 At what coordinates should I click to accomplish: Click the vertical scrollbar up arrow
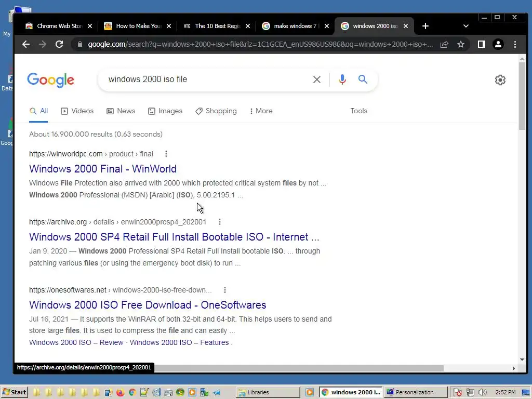click(x=522, y=59)
